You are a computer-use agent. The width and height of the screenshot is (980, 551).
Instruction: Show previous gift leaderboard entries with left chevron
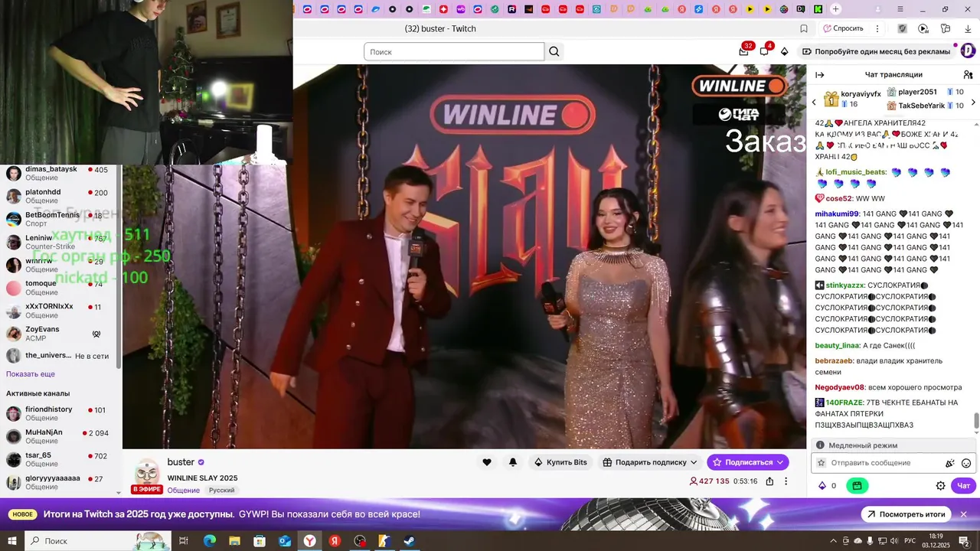tap(814, 102)
